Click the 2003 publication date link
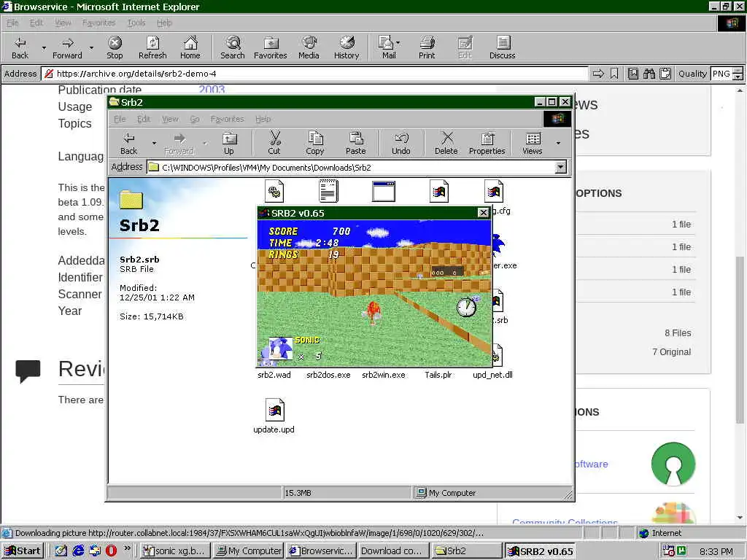Image resolution: width=747 pixels, height=560 pixels. coord(212,90)
